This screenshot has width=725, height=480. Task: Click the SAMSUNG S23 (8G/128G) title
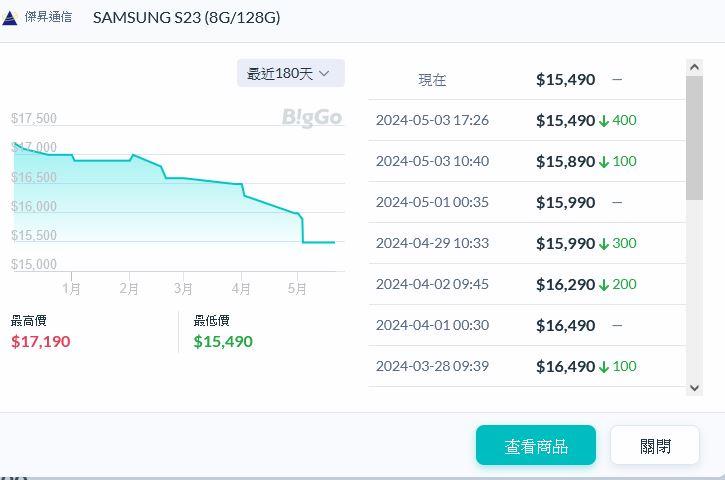pyautogui.click(x=186, y=17)
